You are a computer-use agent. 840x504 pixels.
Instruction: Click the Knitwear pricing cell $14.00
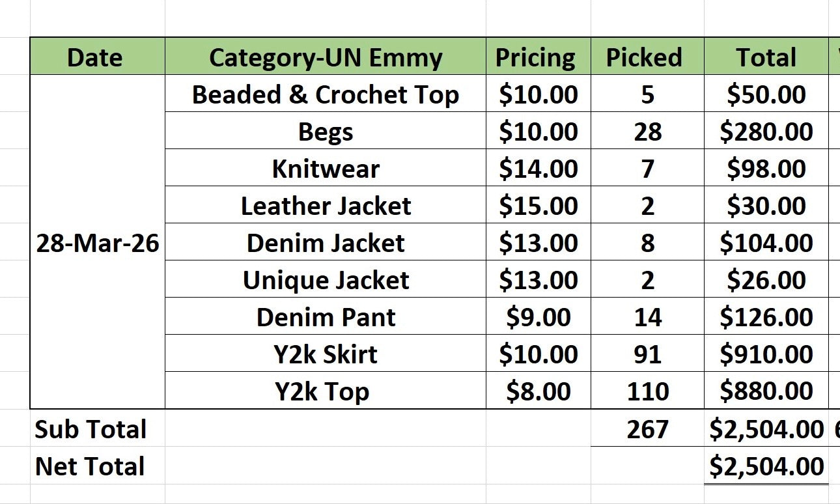[x=539, y=168]
